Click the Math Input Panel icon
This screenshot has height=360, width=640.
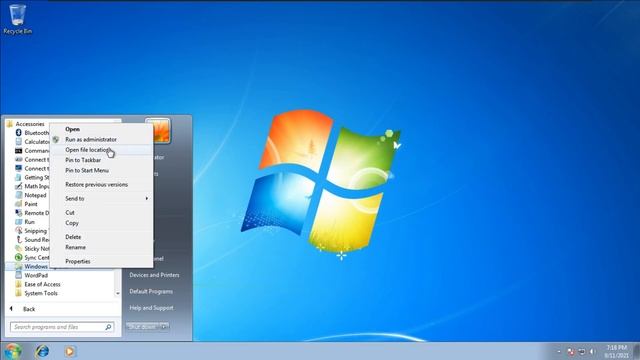pos(18,186)
